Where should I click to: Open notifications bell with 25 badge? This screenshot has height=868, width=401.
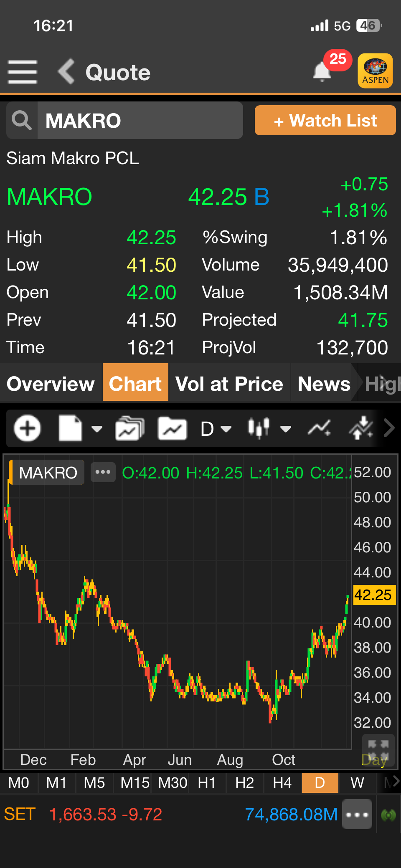(322, 71)
